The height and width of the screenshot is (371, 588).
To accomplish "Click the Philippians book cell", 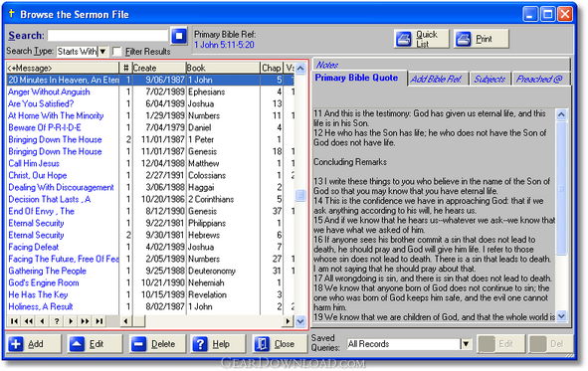I will pyautogui.click(x=223, y=224).
